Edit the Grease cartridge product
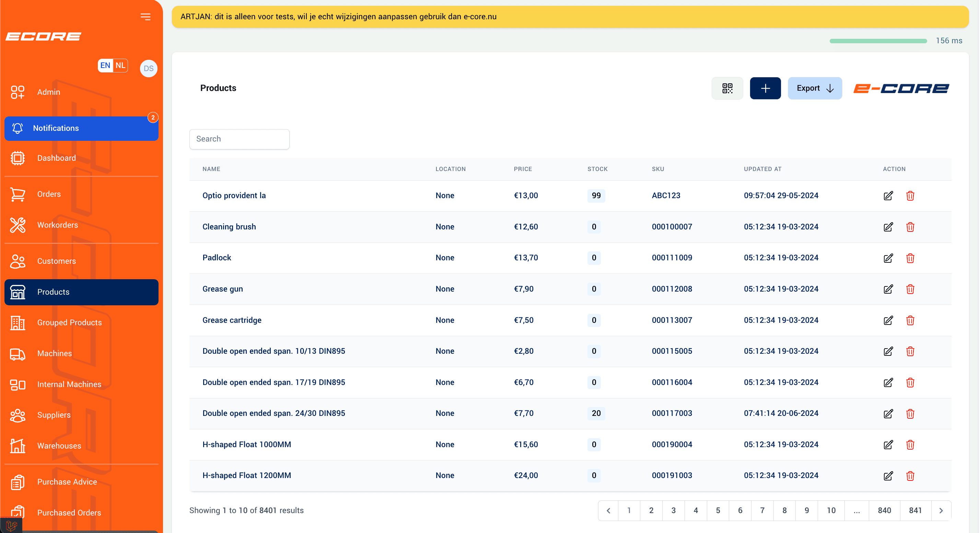 click(888, 320)
